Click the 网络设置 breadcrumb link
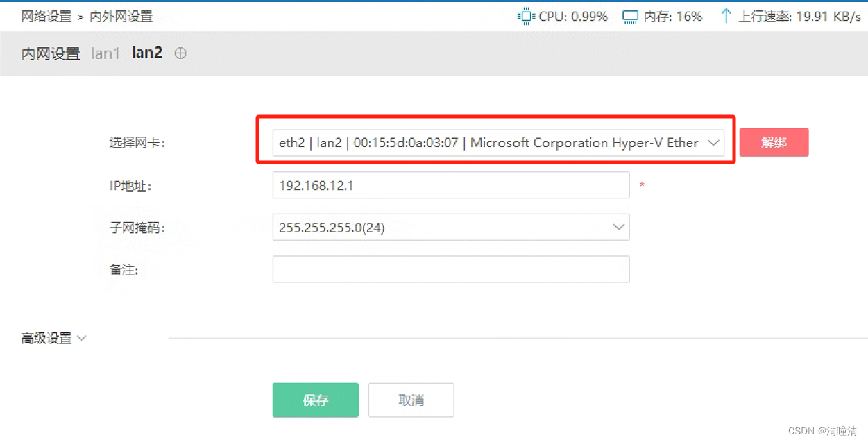This screenshot has width=868, height=442. (x=46, y=17)
